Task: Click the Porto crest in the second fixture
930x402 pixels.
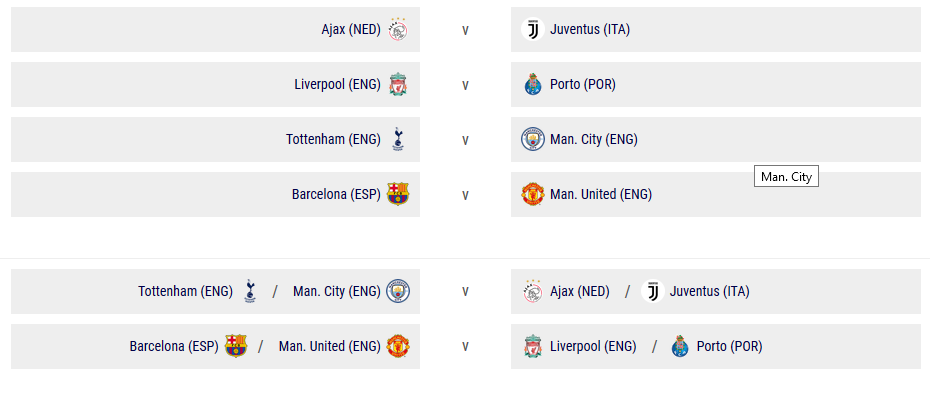Action: click(x=533, y=84)
